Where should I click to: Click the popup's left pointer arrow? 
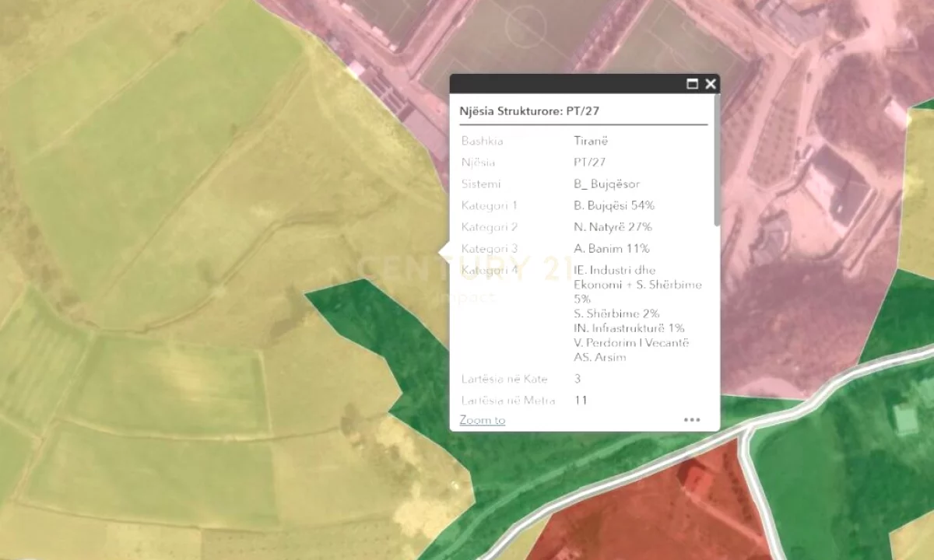pyautogui.click(x=444, y=252)
